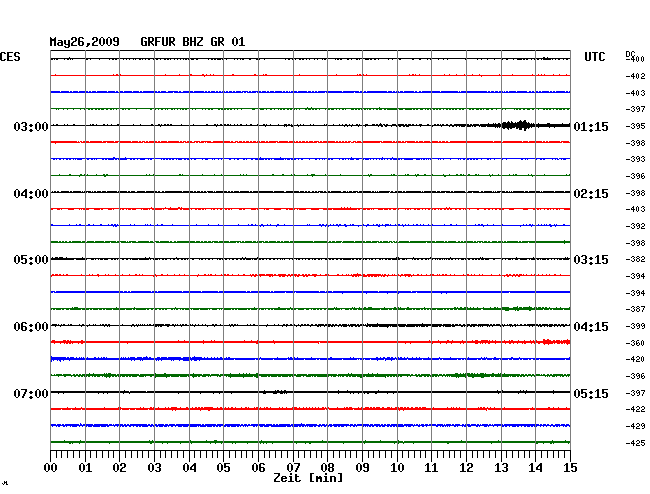Select minute 05 on the time axis
The image size is (650, 494).
pyautogui.click(x=223, y=468)
